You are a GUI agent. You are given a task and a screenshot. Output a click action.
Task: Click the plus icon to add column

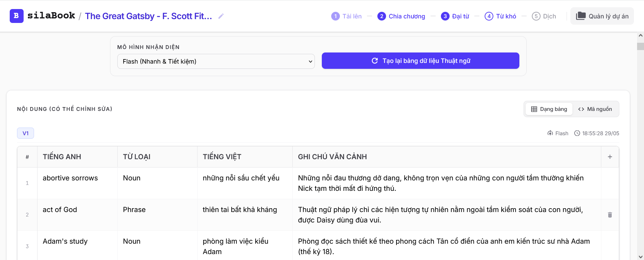point(610,157)
